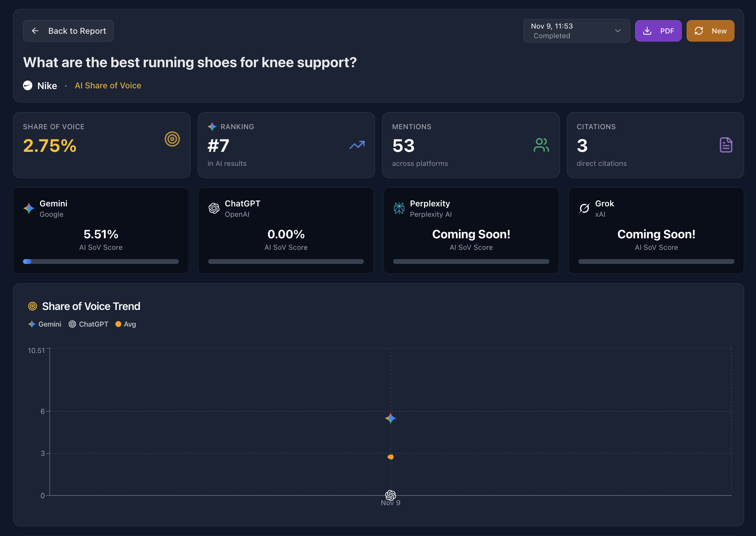The image size is (756, 536).
Task: Click the Gemini score progress bar
Action: point(101,262)
